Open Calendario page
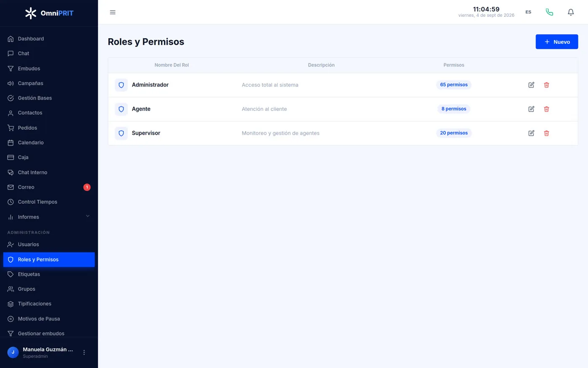This screenshot has width=588, height=368. 49,142
